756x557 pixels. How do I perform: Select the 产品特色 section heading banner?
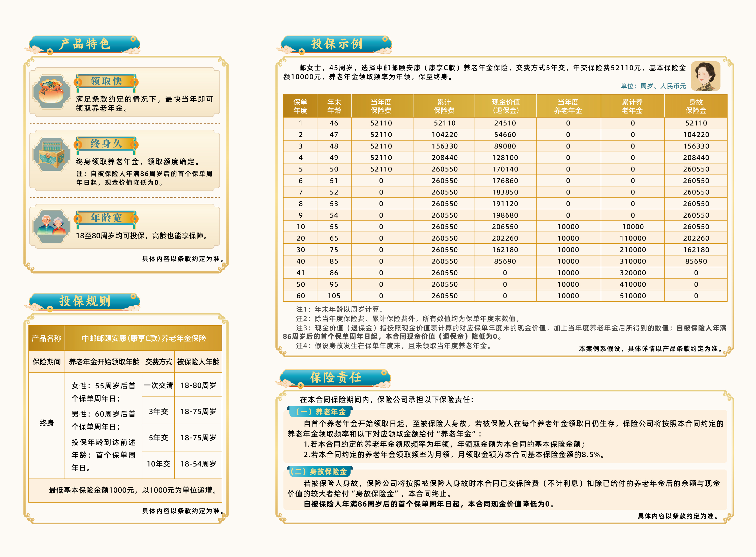pos(83,45)
